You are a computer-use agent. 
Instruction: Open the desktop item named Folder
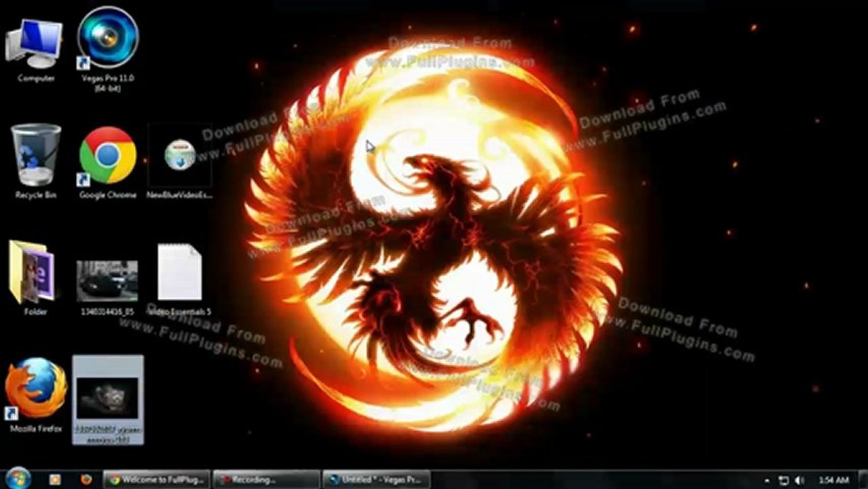(x=33, y=277)
